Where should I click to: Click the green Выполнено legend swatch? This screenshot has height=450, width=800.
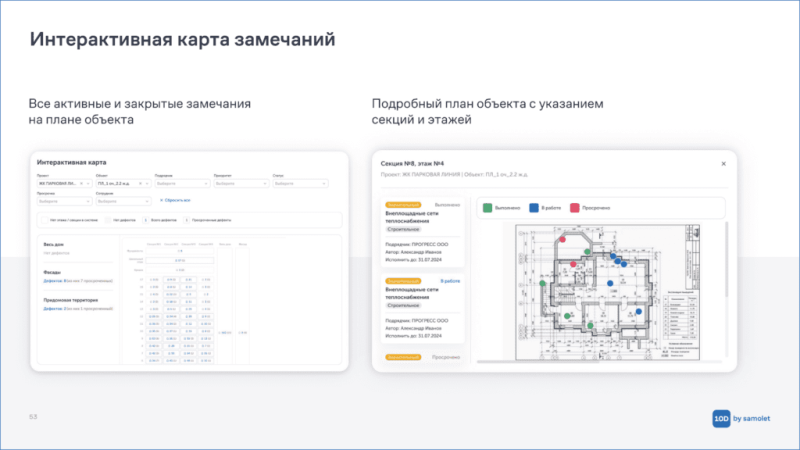[x=487, y=208]
